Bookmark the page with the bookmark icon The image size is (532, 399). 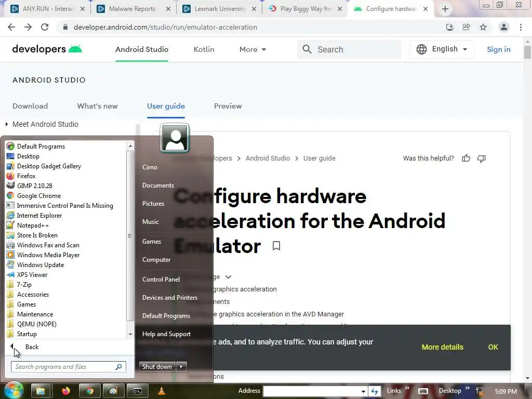coord(276,246)
